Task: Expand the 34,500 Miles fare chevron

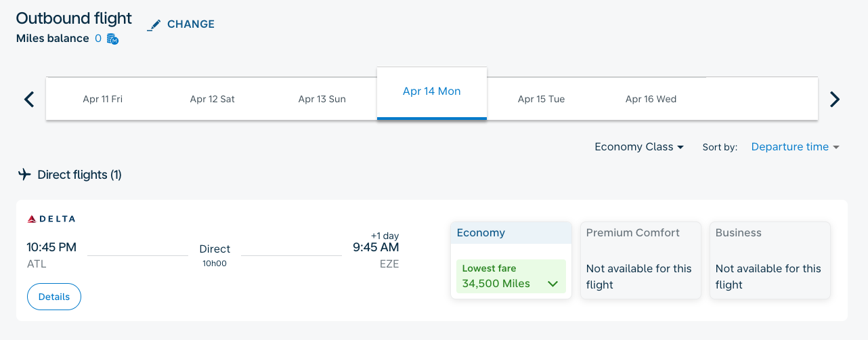Action: (553, 284)
